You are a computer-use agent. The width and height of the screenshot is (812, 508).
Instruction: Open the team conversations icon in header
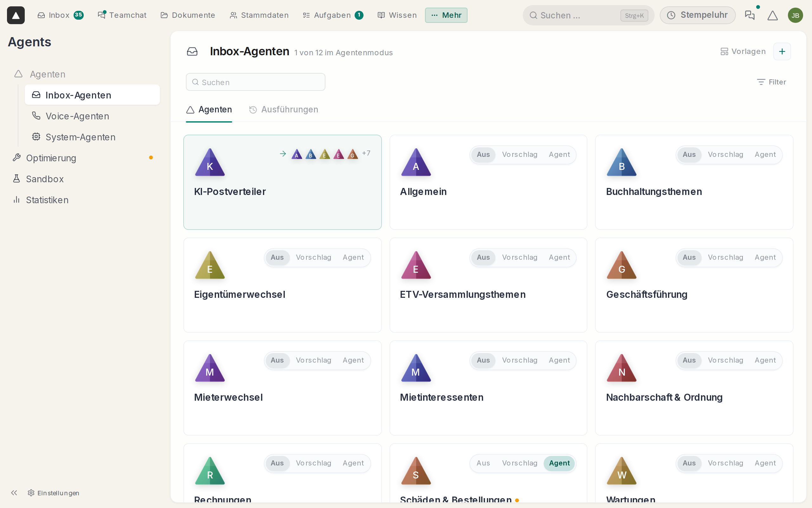[749, 15]
